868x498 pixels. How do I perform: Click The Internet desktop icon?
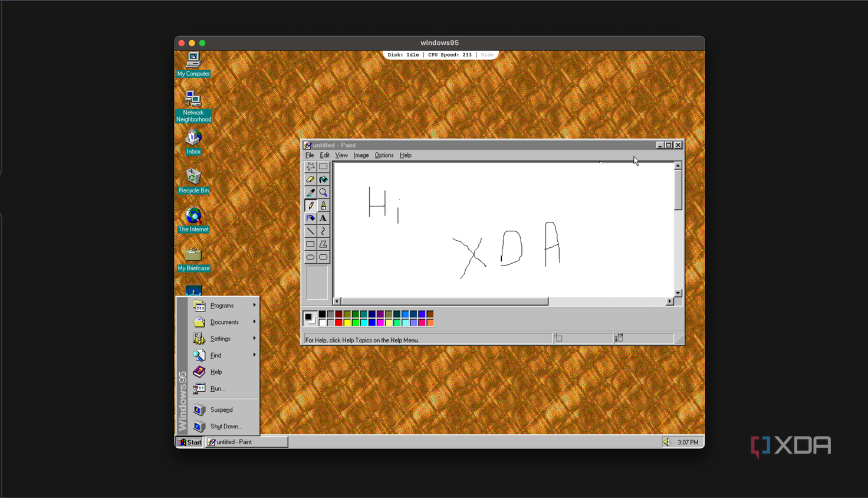point(193,220)
